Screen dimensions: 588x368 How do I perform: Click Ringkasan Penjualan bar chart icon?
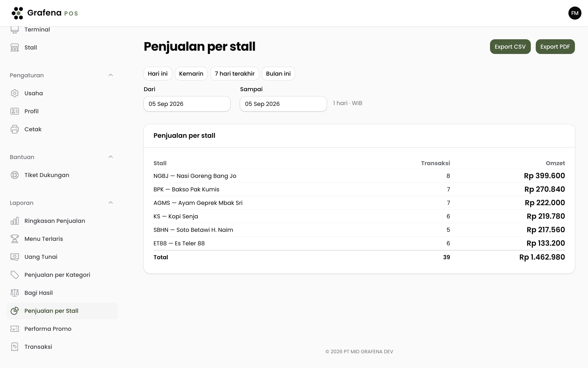14,221
